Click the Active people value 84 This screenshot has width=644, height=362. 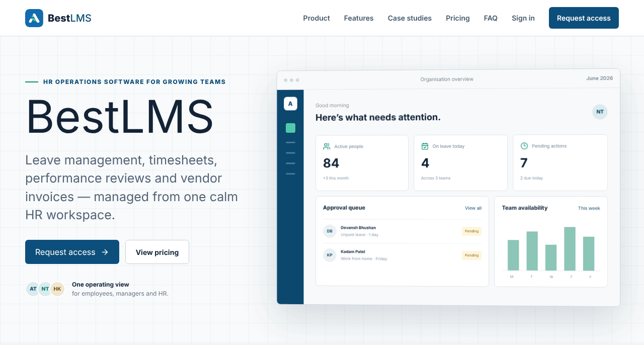331,163
